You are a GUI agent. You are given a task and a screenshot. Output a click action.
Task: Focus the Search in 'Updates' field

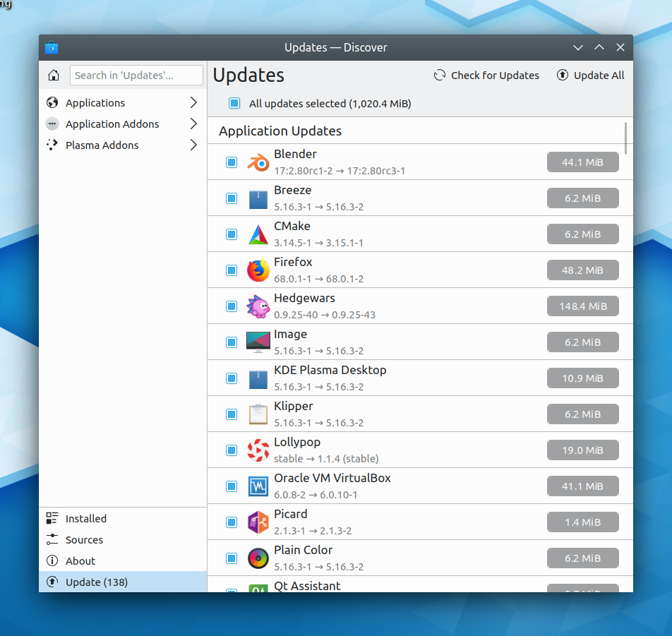pos(136,76)
